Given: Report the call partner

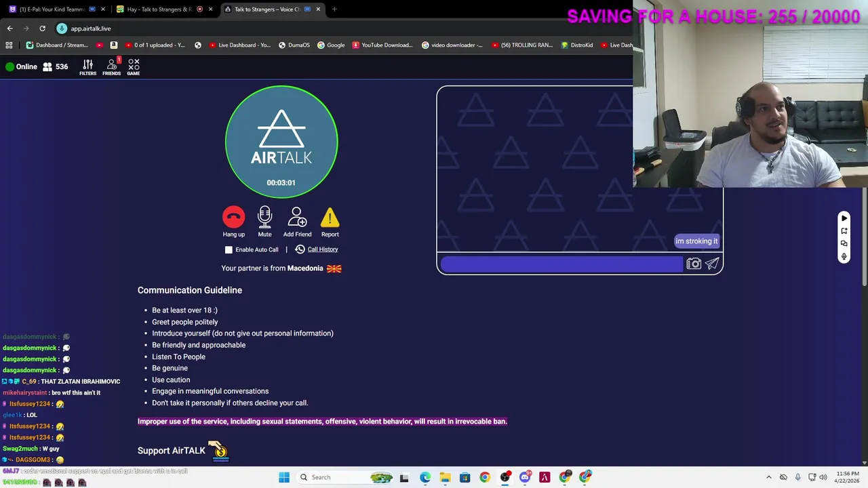Looking at the screenshot, I should click(330, 222).
